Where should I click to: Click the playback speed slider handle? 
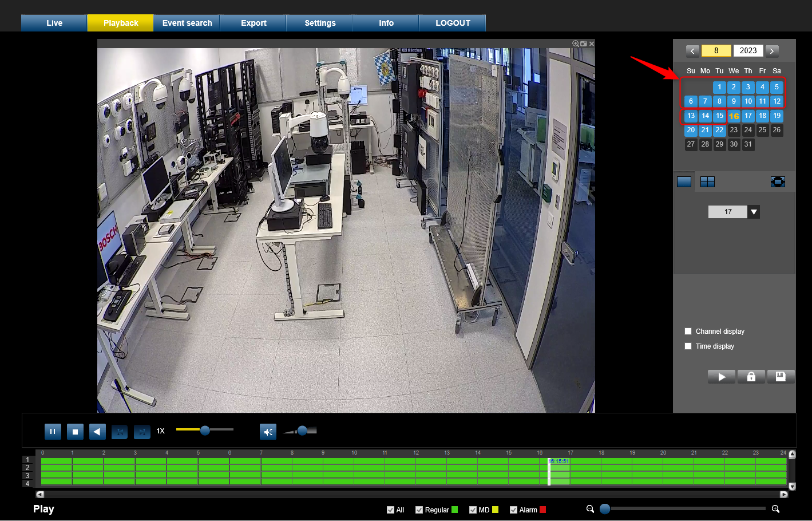click(205, 430)
